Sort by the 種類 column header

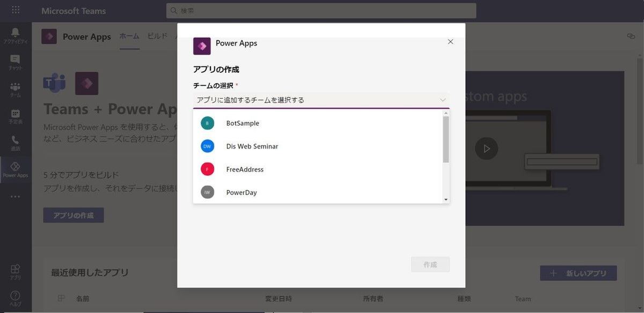click(x=463, y=299)
